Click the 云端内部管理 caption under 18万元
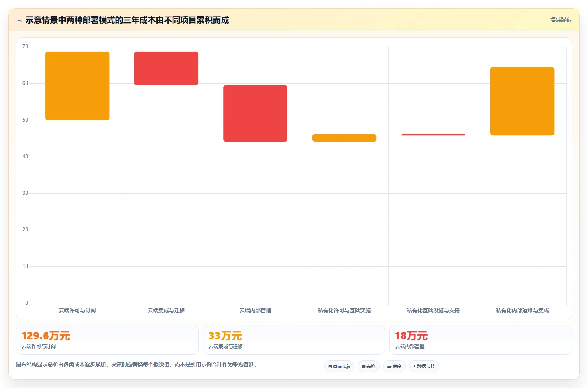This screenshot has height=388, width=588. 410,347
